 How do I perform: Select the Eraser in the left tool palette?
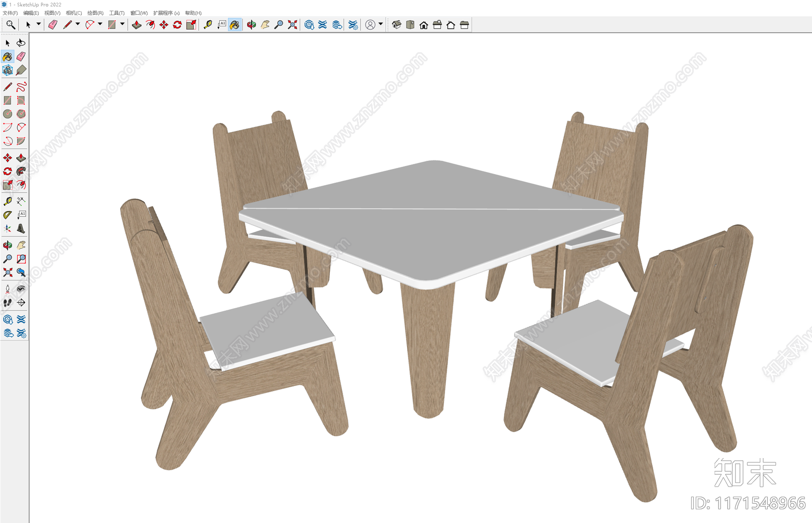[x=21, y=56]
